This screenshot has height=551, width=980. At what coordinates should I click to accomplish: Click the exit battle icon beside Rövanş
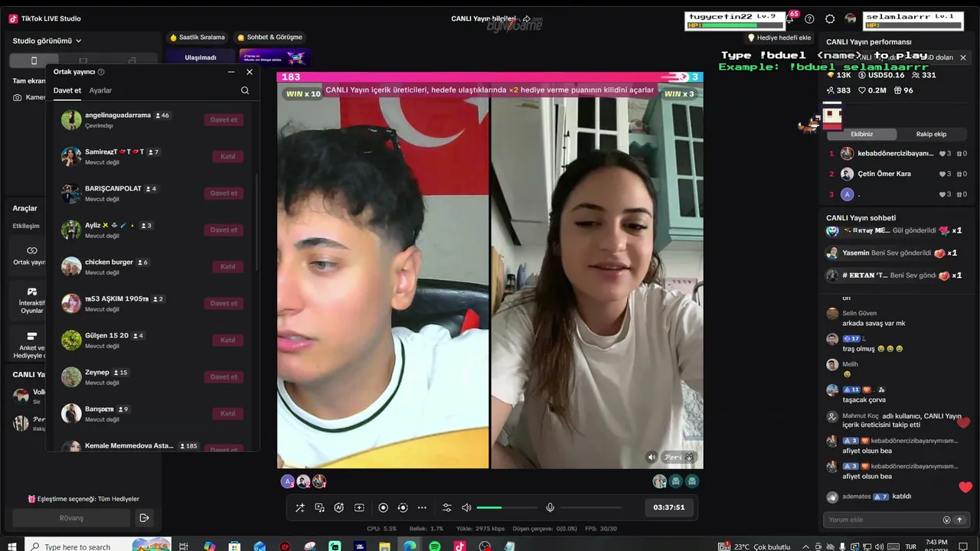[144, 518]
